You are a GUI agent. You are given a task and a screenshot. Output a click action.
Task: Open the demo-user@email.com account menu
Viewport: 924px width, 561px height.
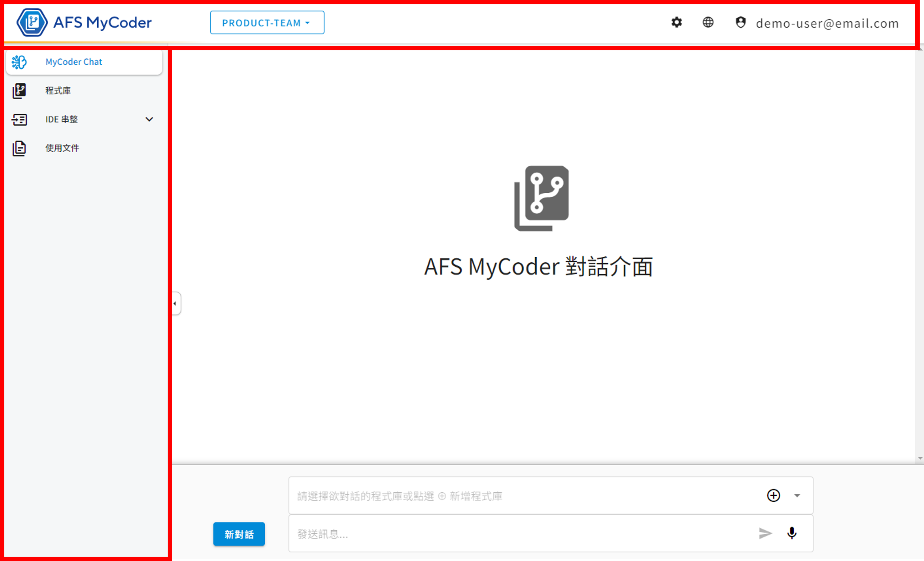click(827, 23)
